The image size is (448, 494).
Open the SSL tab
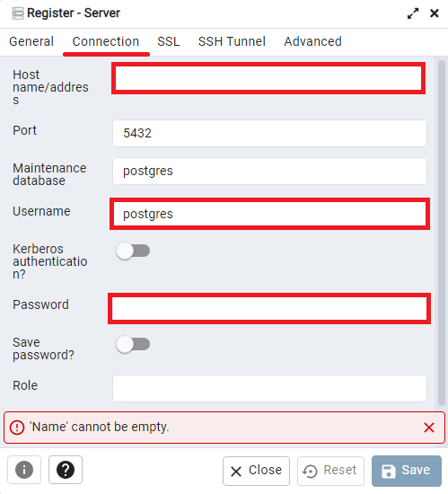(169, 41)
